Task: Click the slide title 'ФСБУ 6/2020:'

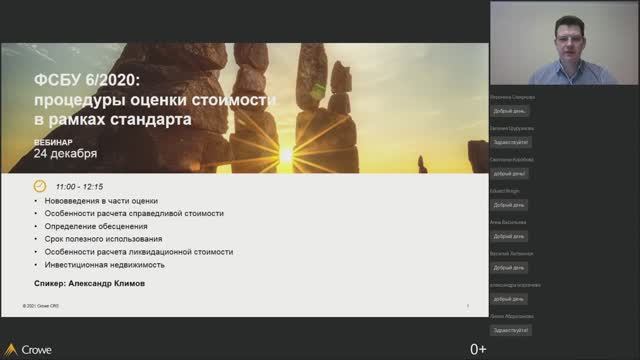Action: (87, 80)
